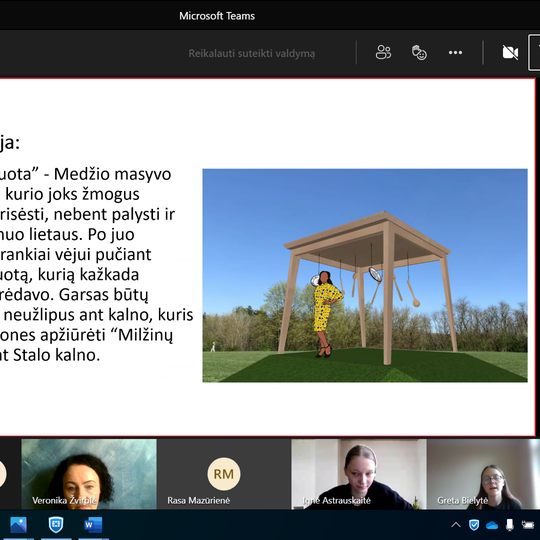
Task: Select Ignė Astrauskaitė's video tile
Action: 359,474
